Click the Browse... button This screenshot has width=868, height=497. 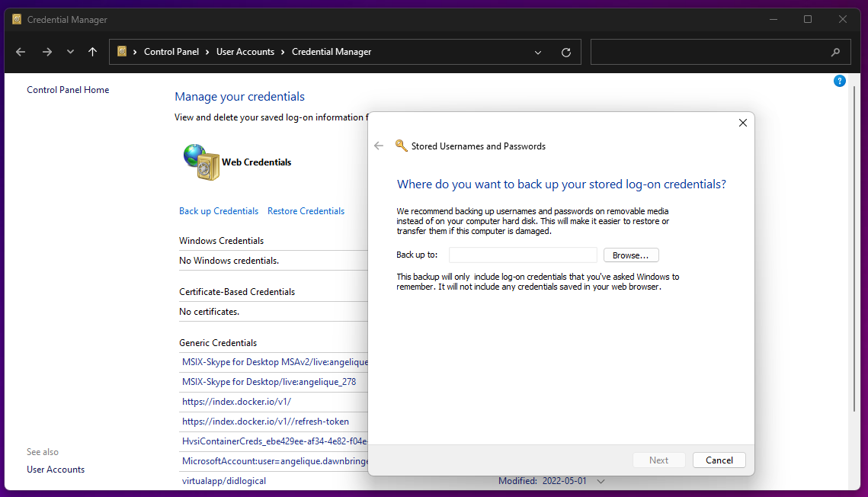[x=631, y=255]
